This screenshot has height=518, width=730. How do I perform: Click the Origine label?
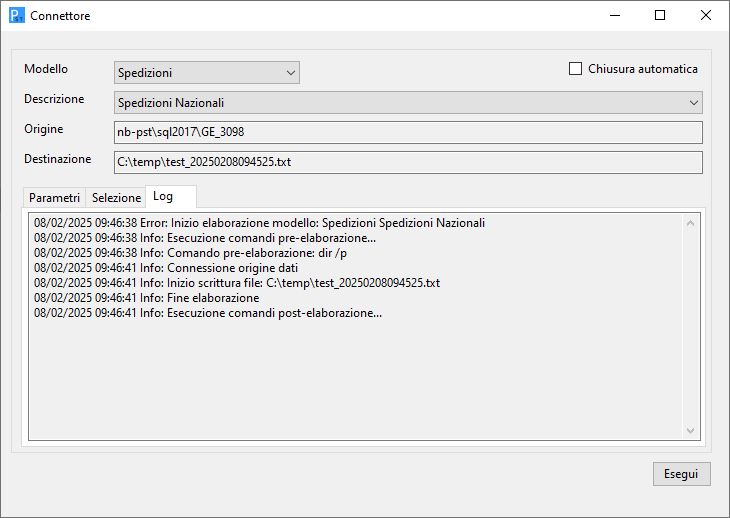(x=44, y=129)
